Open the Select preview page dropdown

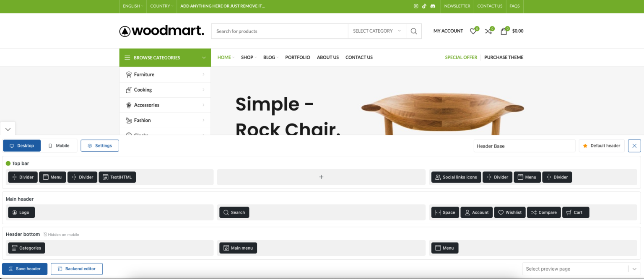tap(581, 269)
